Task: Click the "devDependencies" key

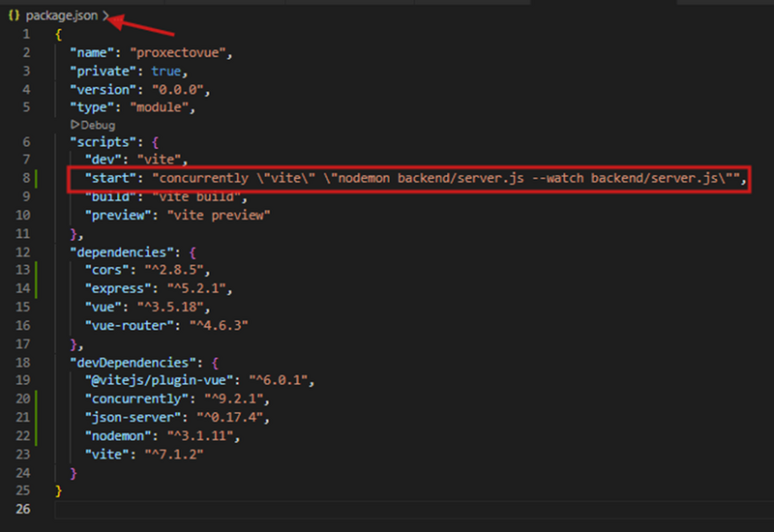Action: point(133,364)
